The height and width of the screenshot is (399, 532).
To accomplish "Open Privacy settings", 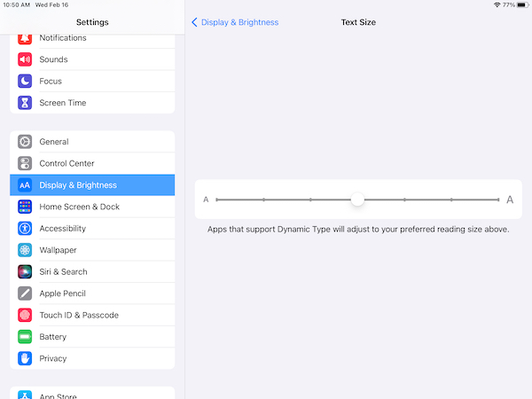I will (x=92, y=358).
